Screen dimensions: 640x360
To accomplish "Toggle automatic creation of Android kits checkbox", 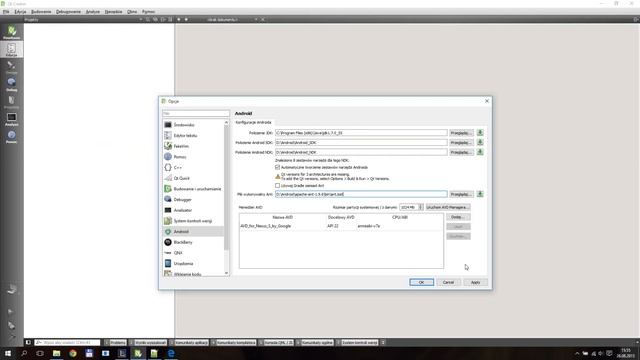I will tap(278, 167).
